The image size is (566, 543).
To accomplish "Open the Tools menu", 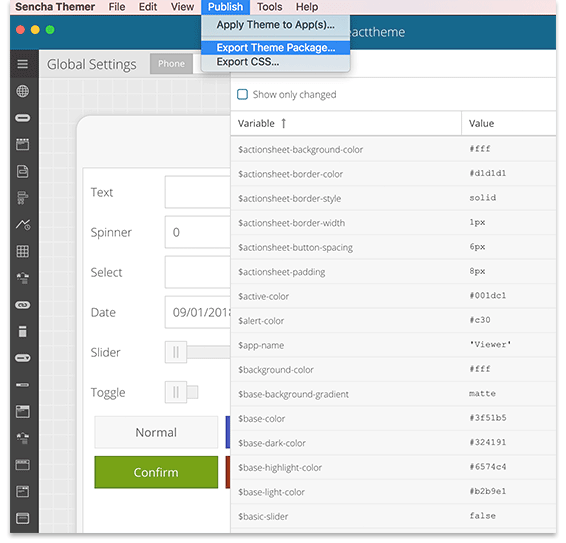I will [270, 7].
